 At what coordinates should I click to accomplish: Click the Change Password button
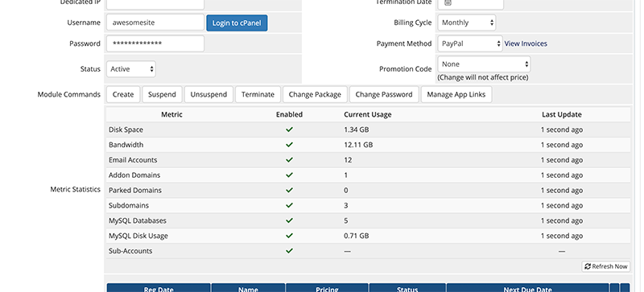point(384,94)
